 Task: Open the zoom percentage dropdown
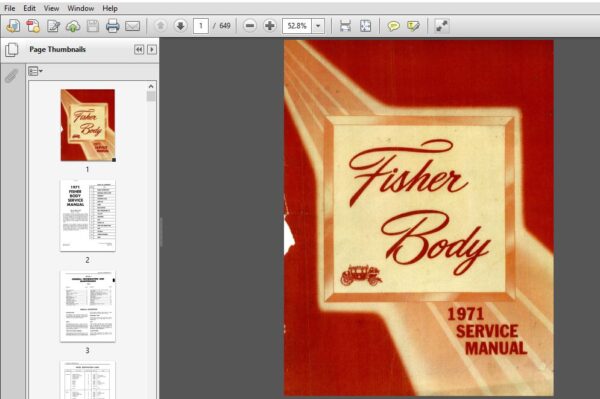coord(318,26)
